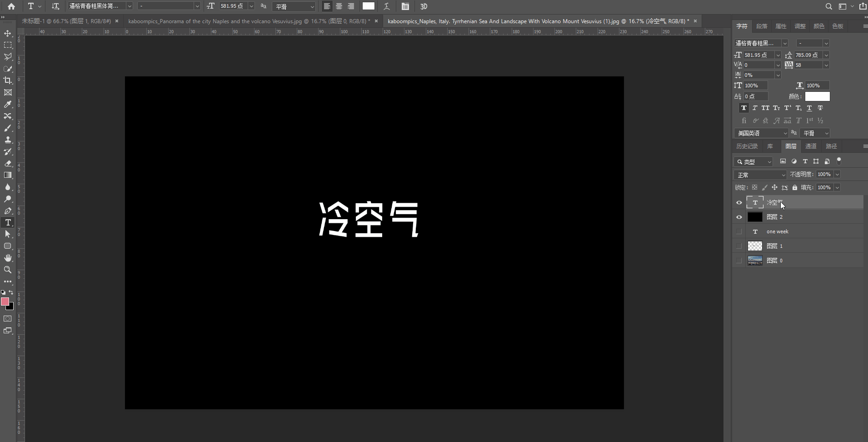Hide the 图层 2 layer
This screenshot has width=868, height=442.
739,217
